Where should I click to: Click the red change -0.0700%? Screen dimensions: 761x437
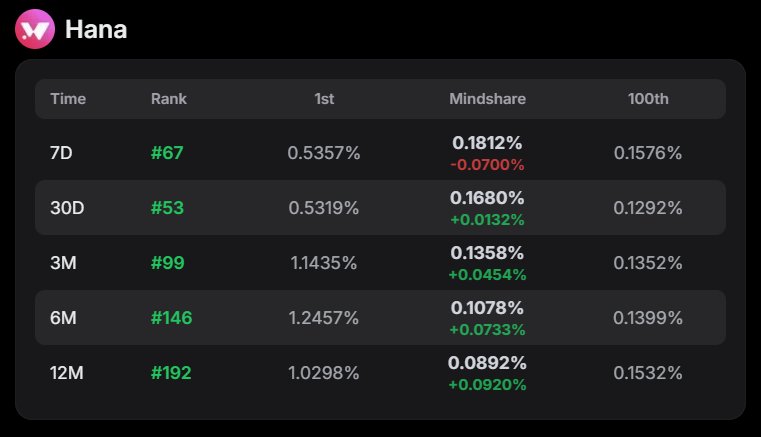tap(487, 165)
